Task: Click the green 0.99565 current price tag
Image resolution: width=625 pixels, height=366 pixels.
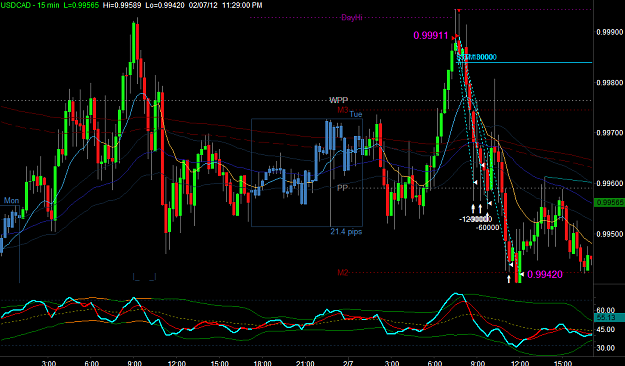Action: (609, 203)
